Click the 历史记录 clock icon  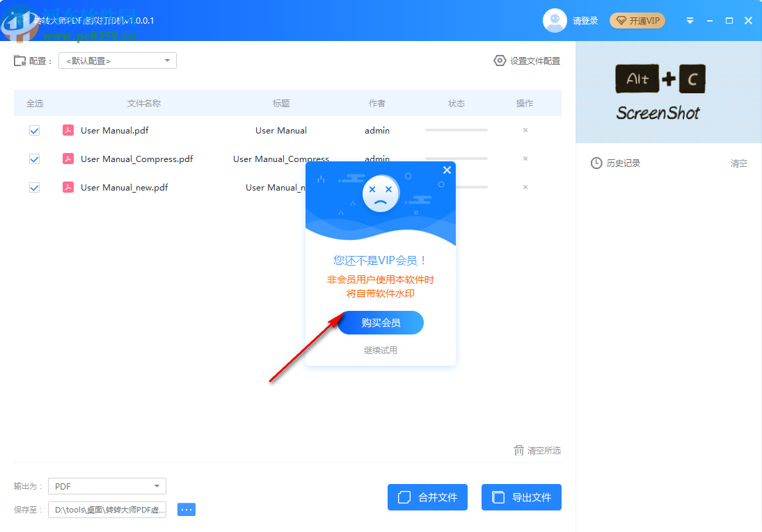596,163
